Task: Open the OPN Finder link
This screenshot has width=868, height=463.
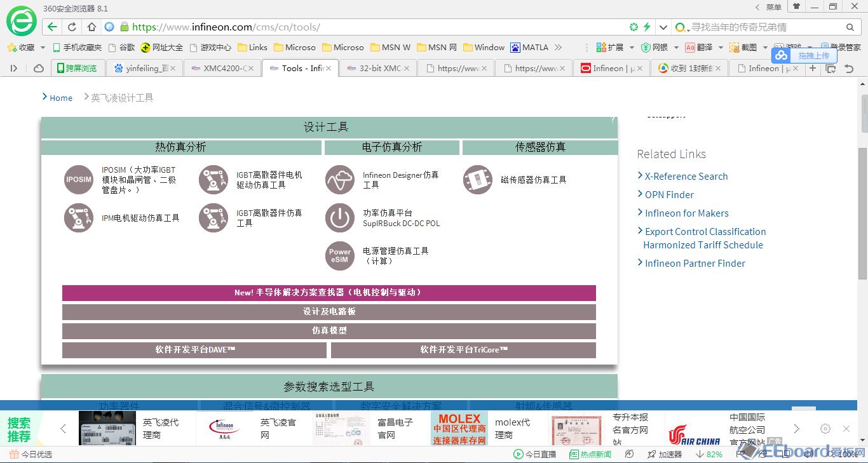Action: click(x=669, y=195)
